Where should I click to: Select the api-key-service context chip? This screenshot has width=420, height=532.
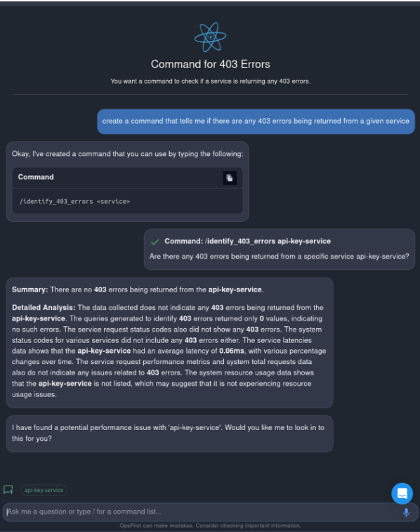44,490
